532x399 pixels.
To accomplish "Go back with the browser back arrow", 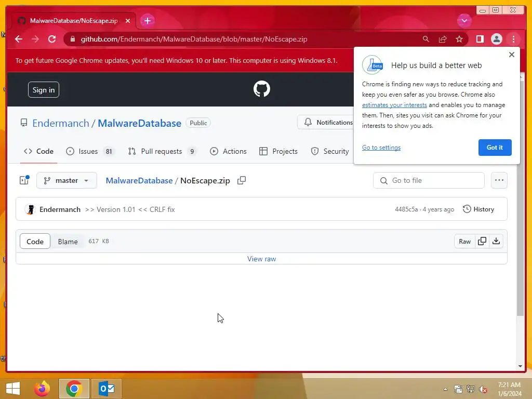I will 19,39.
